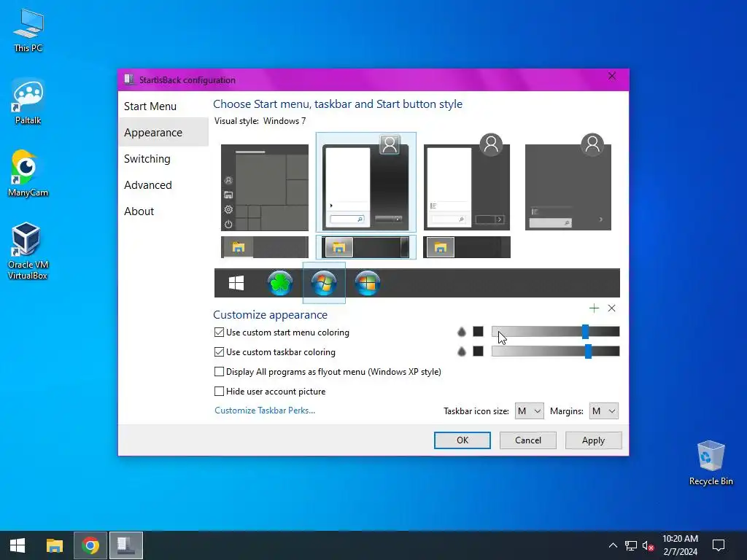747x560 pixels.
Task: Select the flat white start menu style with round avatar
Action: coord(467,182)
